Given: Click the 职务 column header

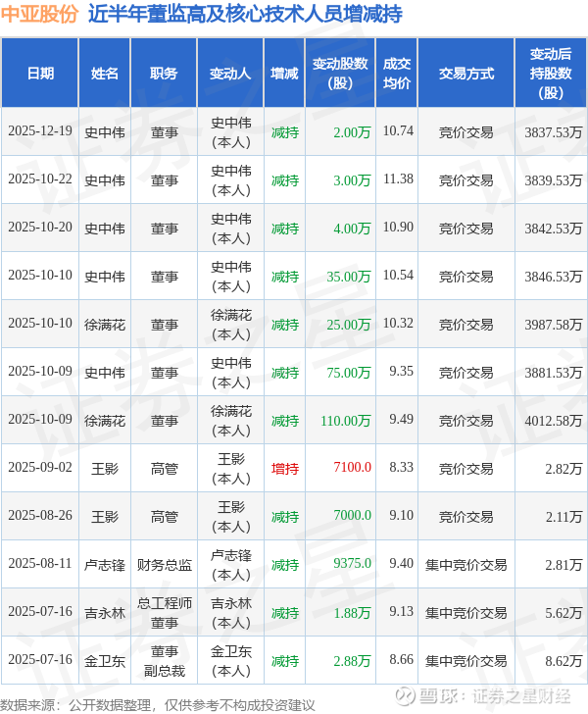Looking at the screenshot, I should [x=164, y=74].
